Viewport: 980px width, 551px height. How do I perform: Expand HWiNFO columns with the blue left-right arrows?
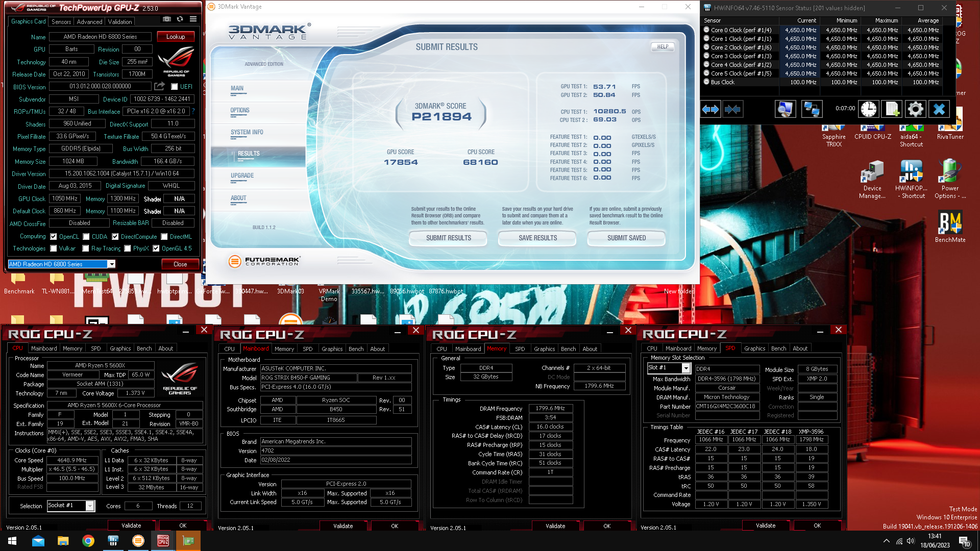[710, 109]
